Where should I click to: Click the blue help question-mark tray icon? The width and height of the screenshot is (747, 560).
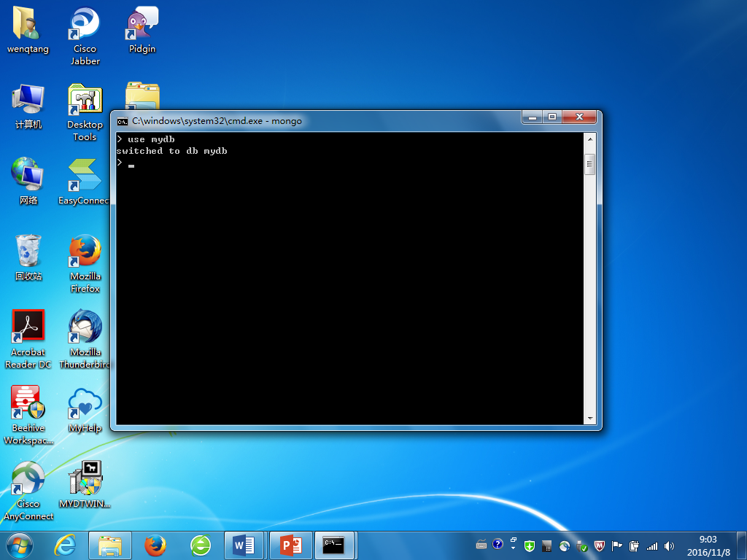[498, 544]
